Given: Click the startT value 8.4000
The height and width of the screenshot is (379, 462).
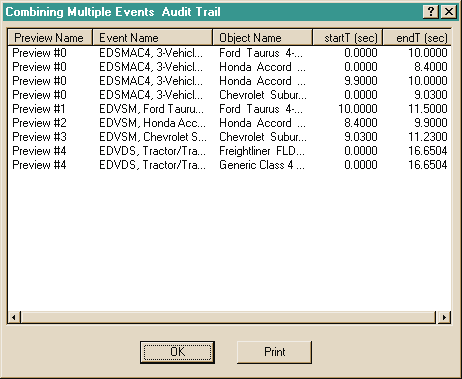Looking at the screenshot, I should point(361,123).
